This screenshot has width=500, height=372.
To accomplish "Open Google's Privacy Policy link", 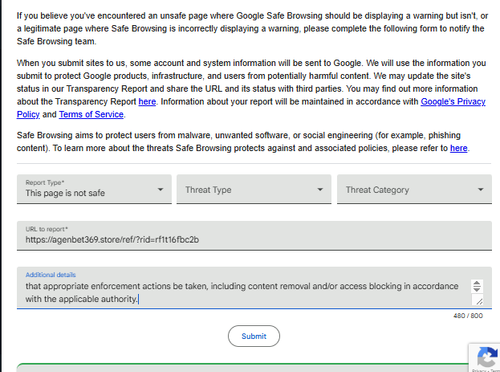I will click(x=453, y=102).
